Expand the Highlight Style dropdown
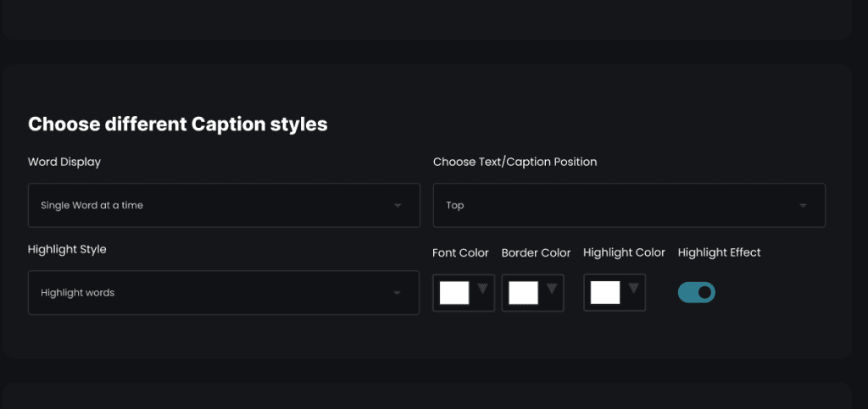 [224, 292]
